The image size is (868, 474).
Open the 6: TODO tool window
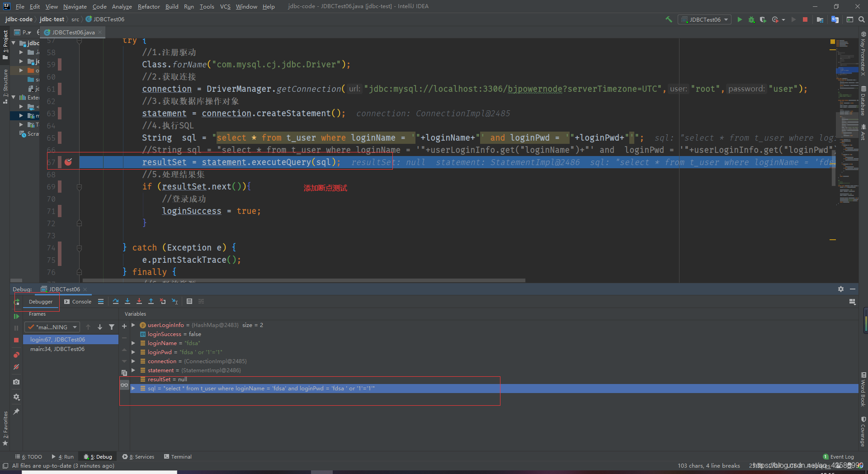point(28,457)
